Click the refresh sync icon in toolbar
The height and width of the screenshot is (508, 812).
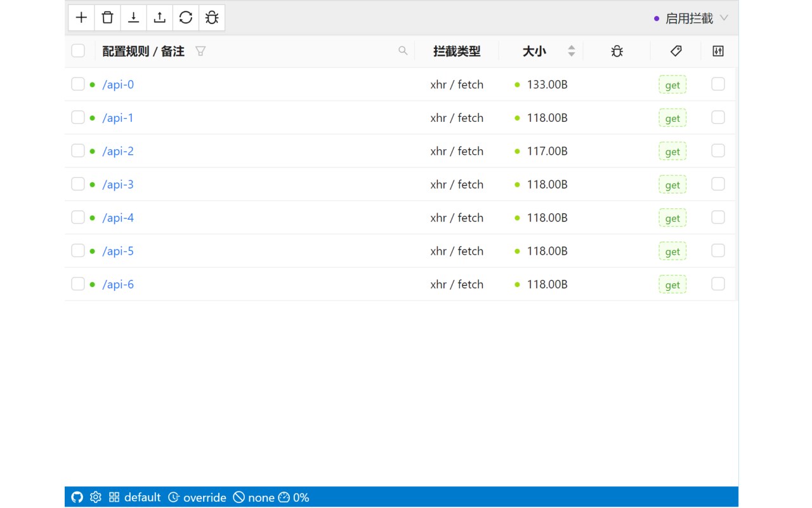click(x=185, y=18)
